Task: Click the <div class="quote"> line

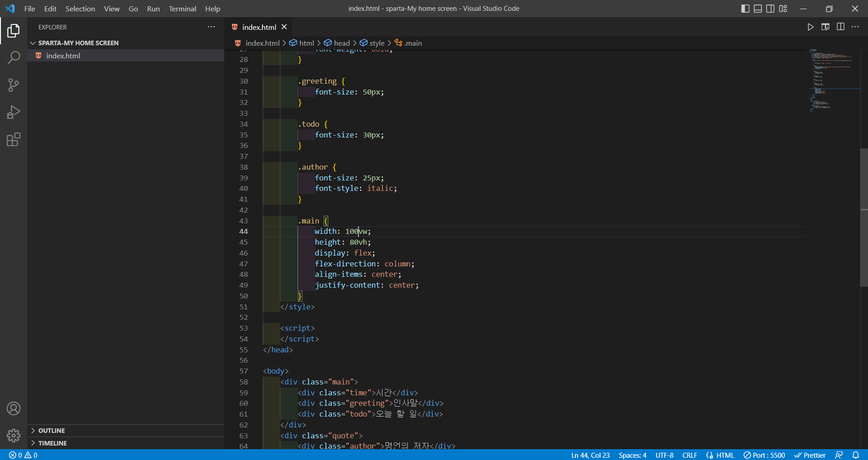Action: click(321, 436)
